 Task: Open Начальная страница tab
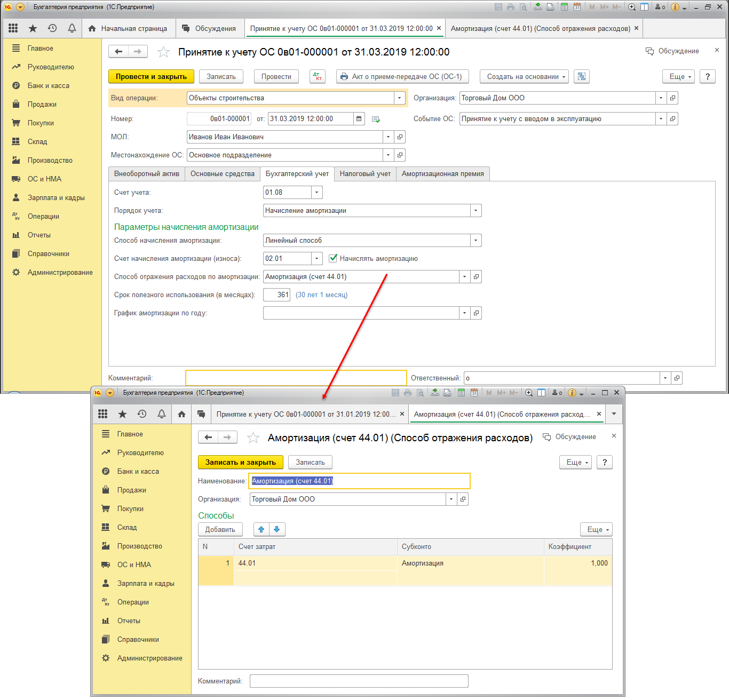pos(128,28)
